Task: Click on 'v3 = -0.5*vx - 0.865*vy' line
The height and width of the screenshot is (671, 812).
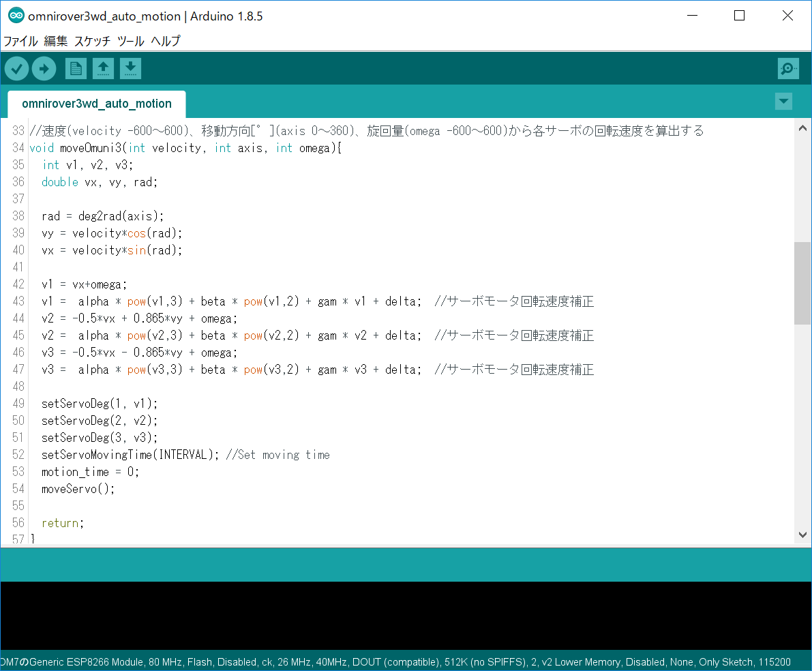Action: click(x=140, y=353)
